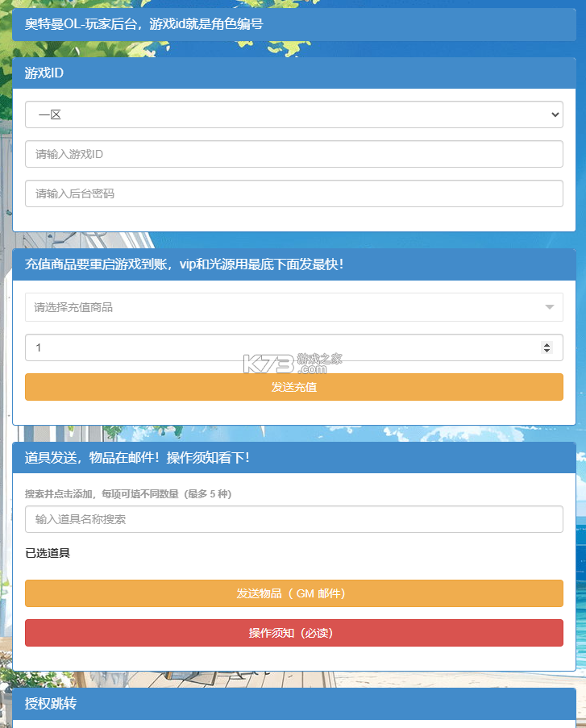Focus the 请输入游戏ID input field
This screenshot has width=586, height=728.
[x=294, y=154]
